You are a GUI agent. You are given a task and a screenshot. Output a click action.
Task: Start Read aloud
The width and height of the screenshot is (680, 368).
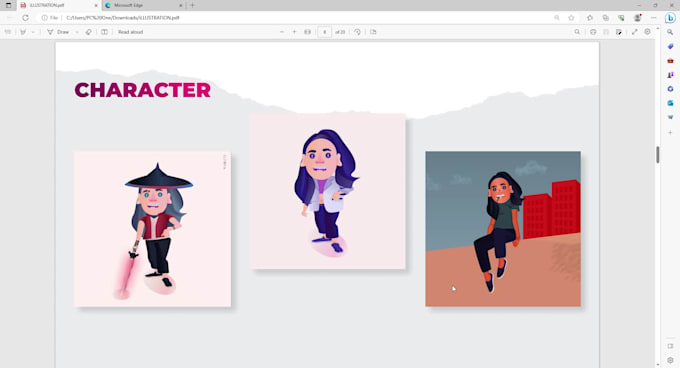(131, 32)
